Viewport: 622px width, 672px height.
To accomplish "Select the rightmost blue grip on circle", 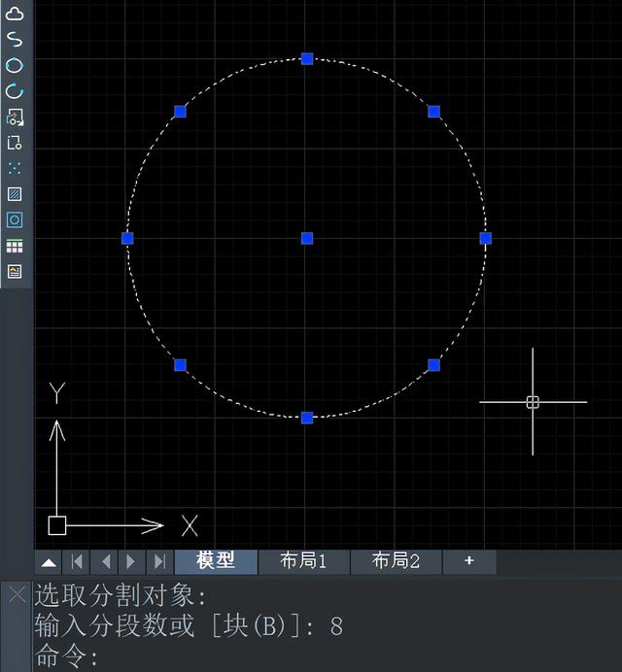I will (x=486, y=239).
